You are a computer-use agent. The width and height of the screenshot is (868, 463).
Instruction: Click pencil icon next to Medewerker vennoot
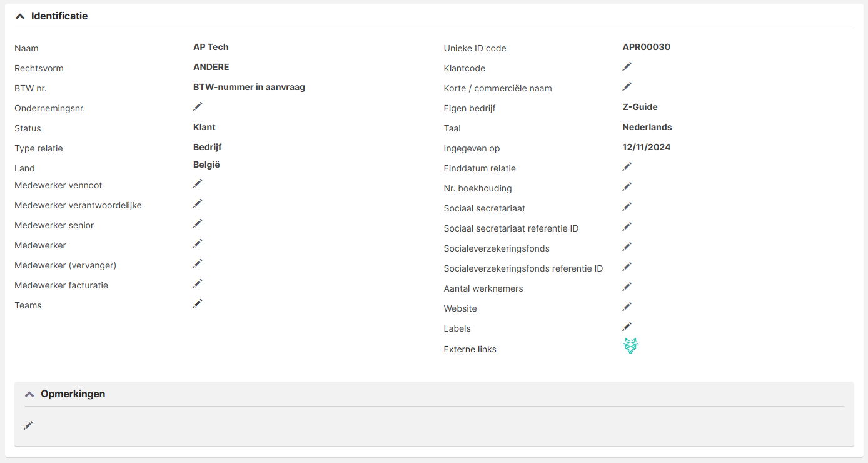pos(198,183)
